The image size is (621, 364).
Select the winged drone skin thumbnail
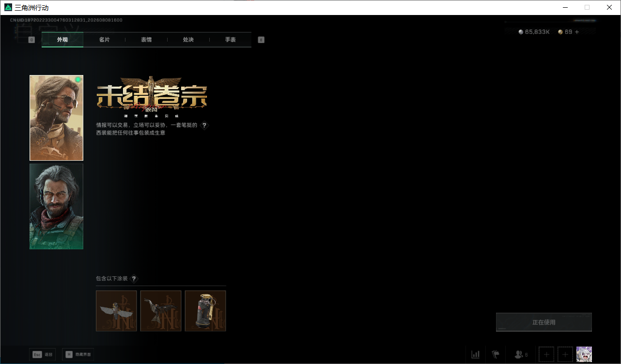coord(116,311)
